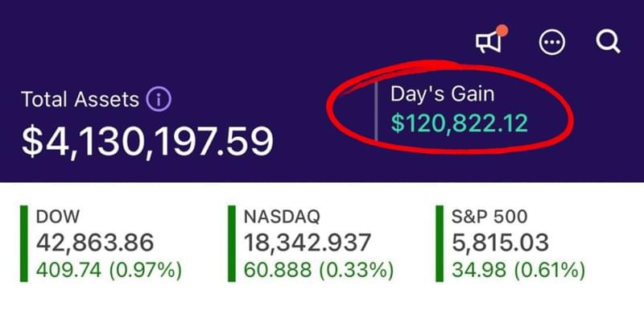Screen dimensions: 644x315
Task: Tap the DOW change 409.74 (0.97%)
Action: [x=109, y=270]
